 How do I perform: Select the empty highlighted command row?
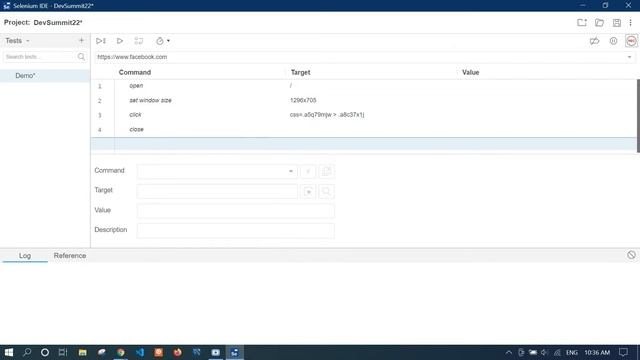click(363, 144)
